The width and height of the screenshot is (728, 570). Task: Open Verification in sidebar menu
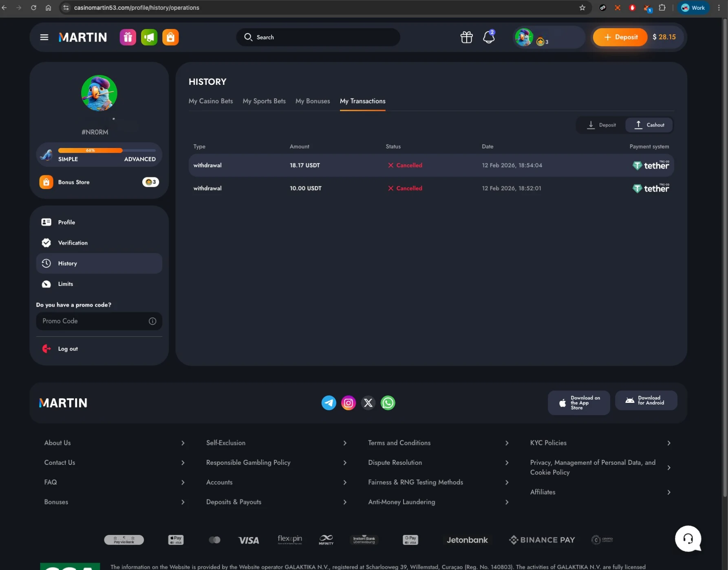pyautogui.click(x=99, y=243)
